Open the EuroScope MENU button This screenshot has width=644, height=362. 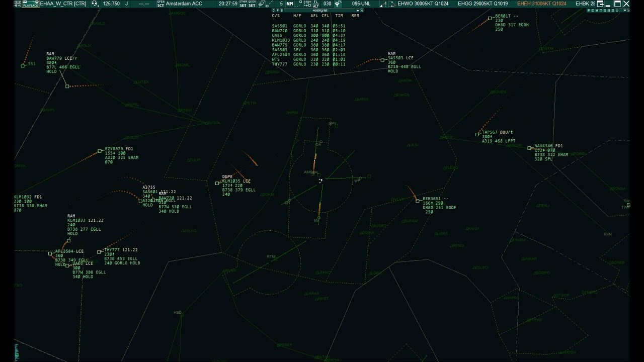pyautogui.click(x=18, y=4)
